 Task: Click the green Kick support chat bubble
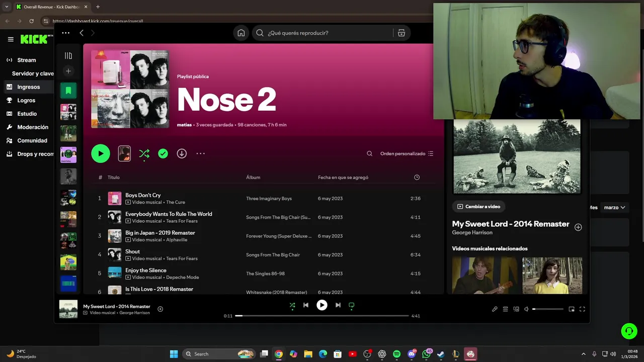click(x=629, y=331)
